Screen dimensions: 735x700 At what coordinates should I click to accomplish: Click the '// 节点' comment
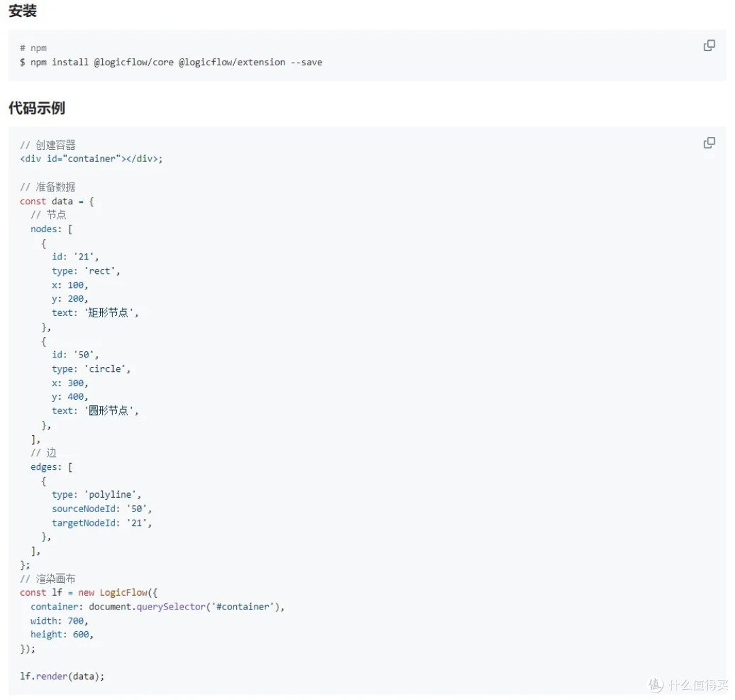(x=49, y=214)
